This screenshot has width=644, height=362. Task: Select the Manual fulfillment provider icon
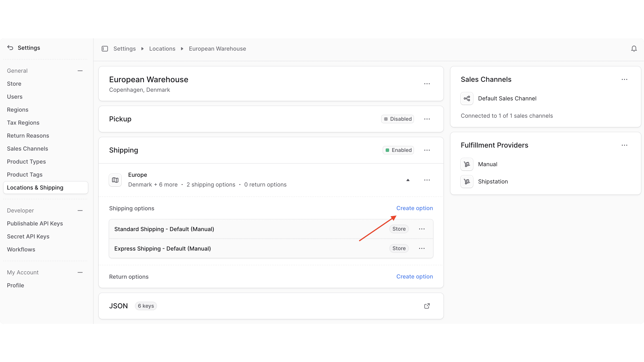click(x=467, y=164)
